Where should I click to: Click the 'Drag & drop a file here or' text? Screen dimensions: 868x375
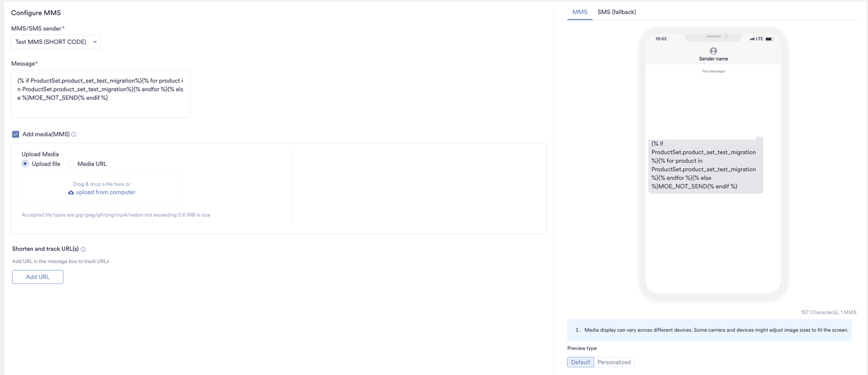[x=102, y=184]
